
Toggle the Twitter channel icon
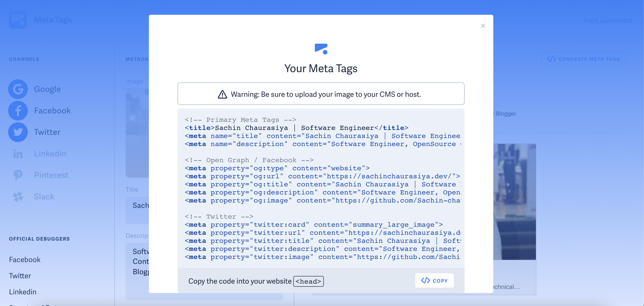click(x=18, y=132)
